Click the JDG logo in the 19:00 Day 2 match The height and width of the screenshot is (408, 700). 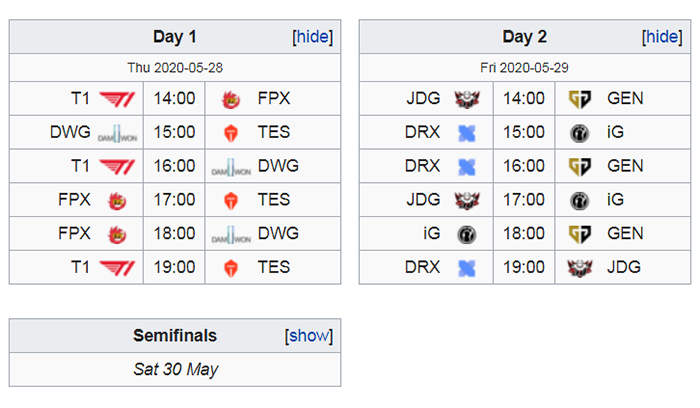(x=579, y=268)
